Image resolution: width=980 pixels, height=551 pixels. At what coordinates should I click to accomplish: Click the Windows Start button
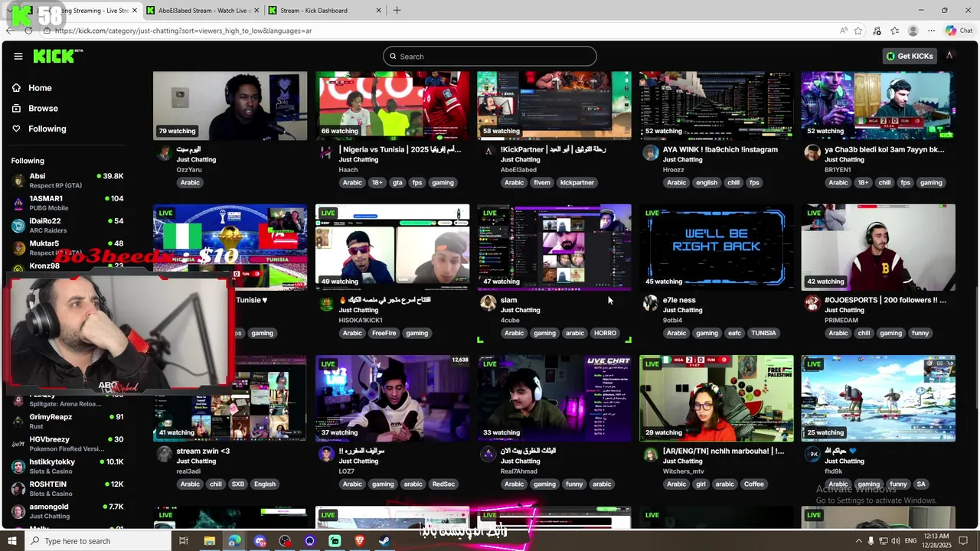pyautogui.click(x=11, y=541)
